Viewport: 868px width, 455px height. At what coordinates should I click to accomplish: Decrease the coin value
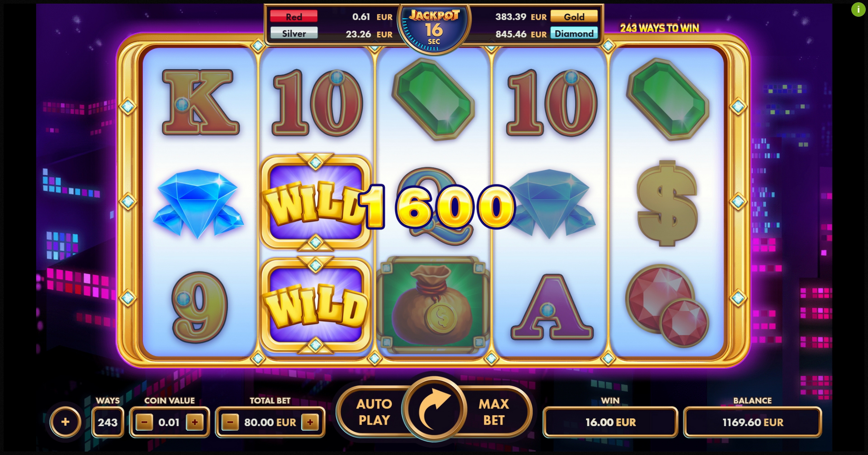[144, 422]
